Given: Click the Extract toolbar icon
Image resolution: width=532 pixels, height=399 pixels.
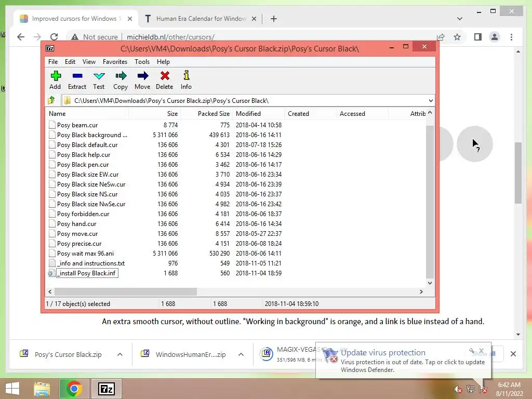Looking at the screenshot, I should [x=77, y=80].
